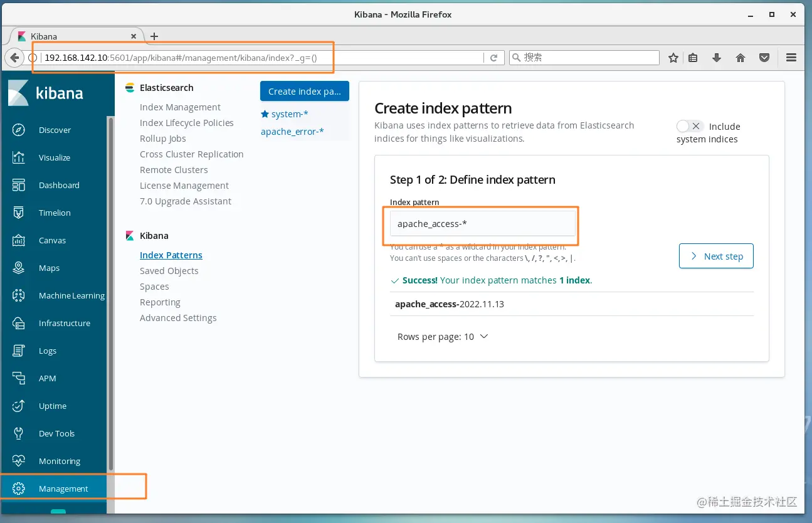
Task: Expand the Rows per page dropdown
Action: pyautogui.click(x=443, y=337)
